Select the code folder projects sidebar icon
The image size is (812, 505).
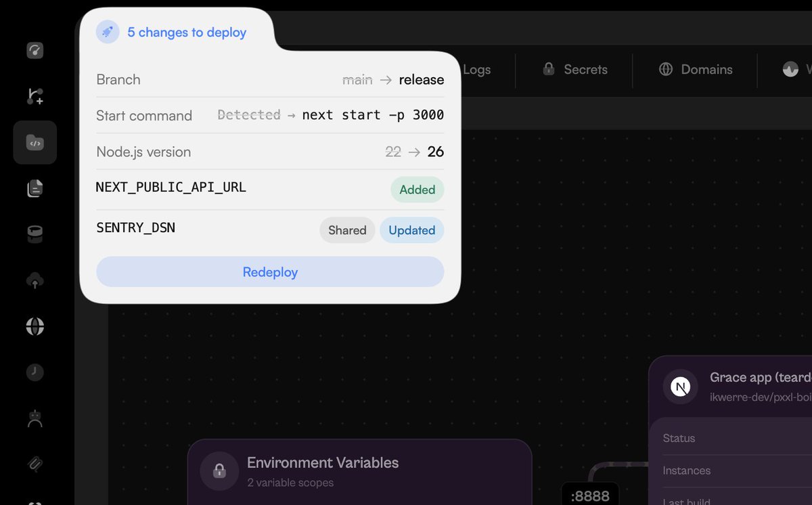35,142
